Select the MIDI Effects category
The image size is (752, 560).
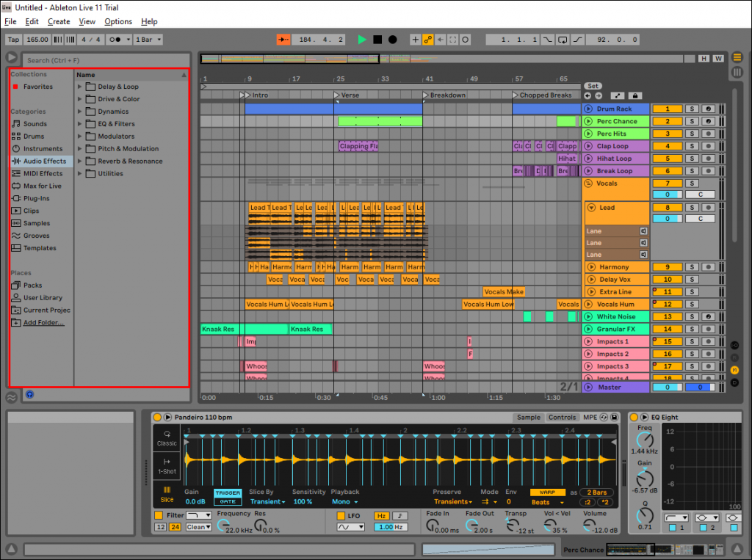point(43,173)
